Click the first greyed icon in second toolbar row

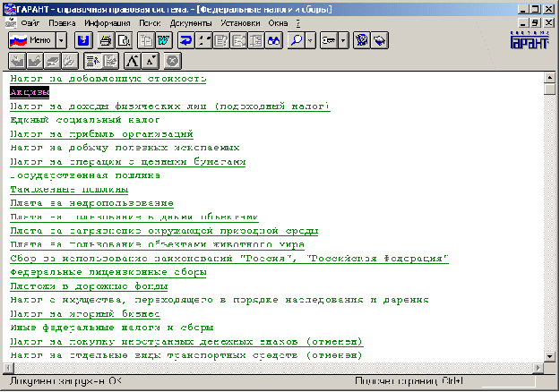(x=17, y=61)
